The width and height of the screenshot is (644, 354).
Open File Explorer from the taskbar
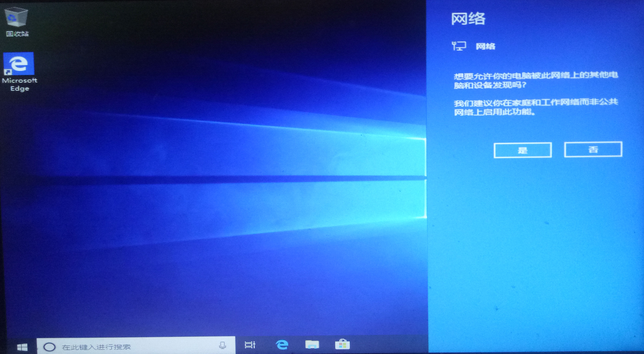[312, 345]
